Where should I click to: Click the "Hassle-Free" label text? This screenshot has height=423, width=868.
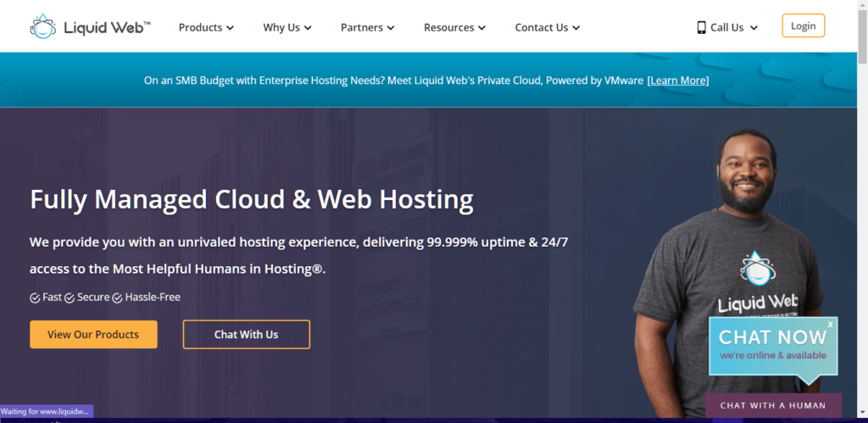(153, 298)
